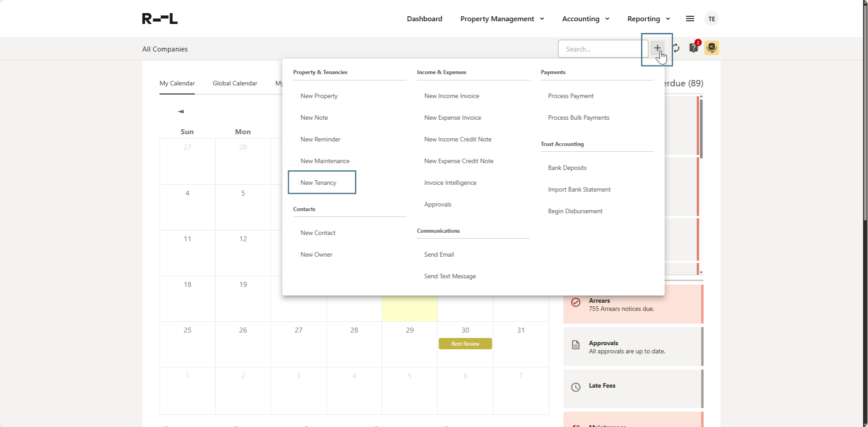Screen dimensions: 868x427
Task: Expand the Property Management dropdown
Action: (501, 19)
